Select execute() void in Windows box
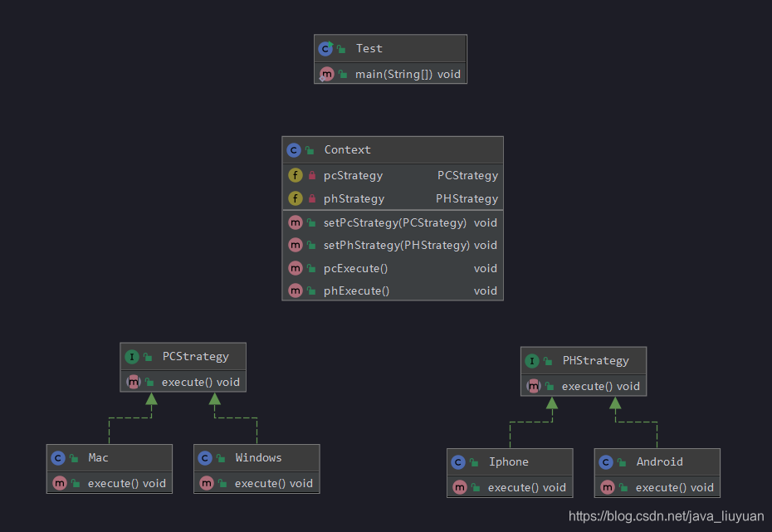 (274, 484)
